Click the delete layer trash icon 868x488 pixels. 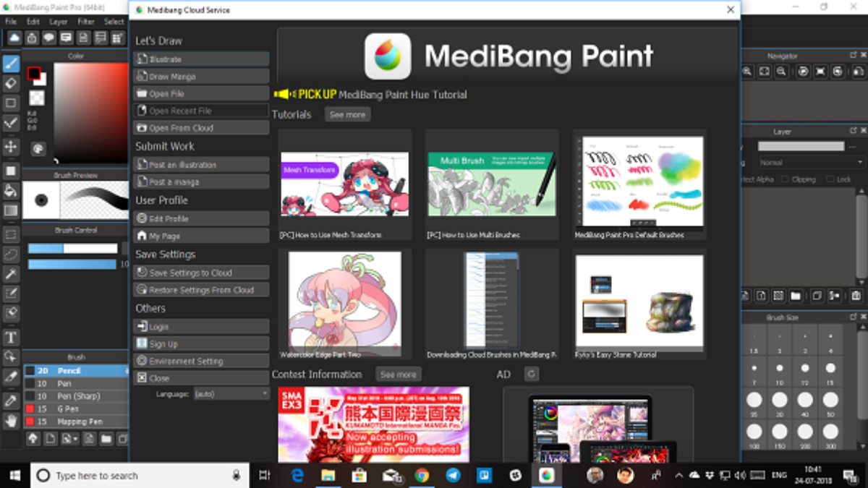(856, 296)
